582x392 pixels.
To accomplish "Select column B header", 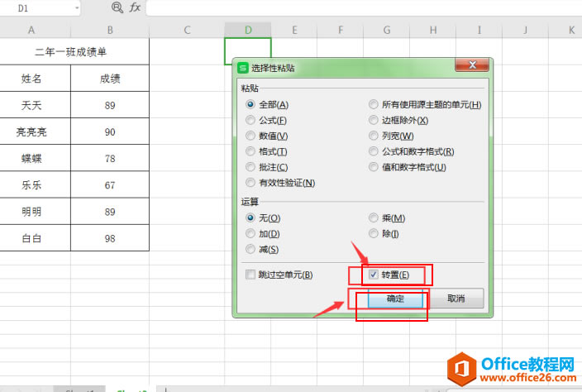I will pos(110,30).
